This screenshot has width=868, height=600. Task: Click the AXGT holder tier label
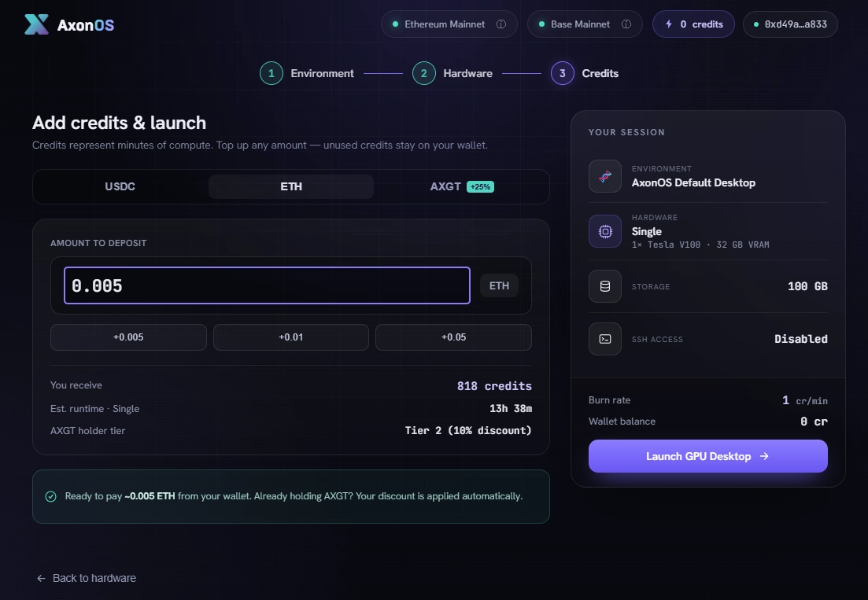[87, 431]
